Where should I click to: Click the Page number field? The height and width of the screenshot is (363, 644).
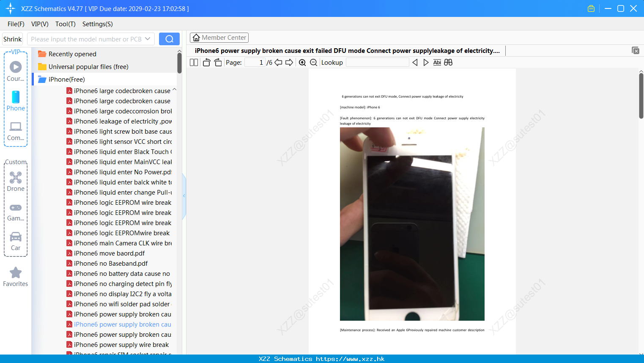click(255, 63)
